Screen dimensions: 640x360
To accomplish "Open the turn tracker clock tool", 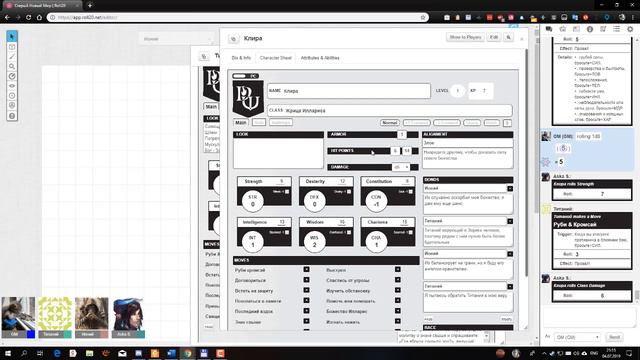I will tap(12, 96).
